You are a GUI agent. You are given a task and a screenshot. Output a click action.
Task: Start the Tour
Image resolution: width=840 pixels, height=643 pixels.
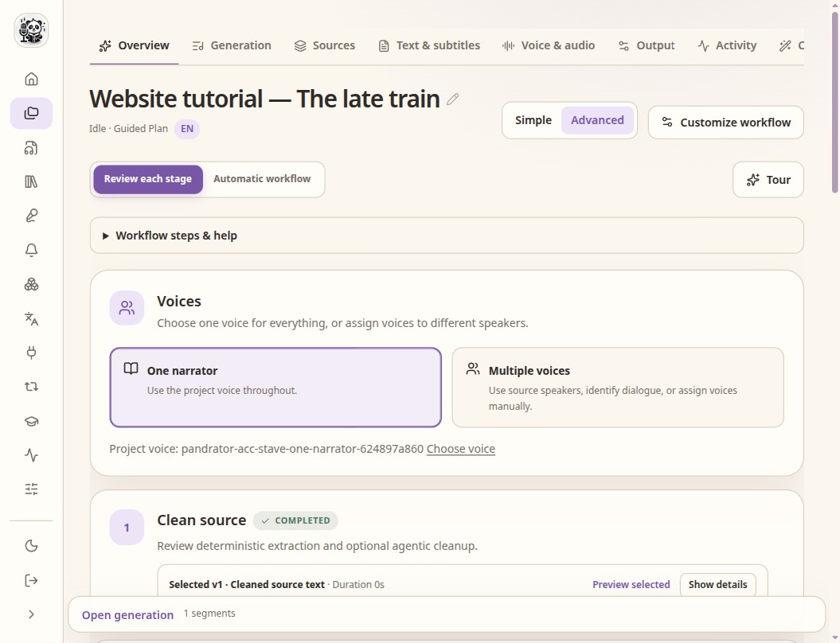click(768, 180)
